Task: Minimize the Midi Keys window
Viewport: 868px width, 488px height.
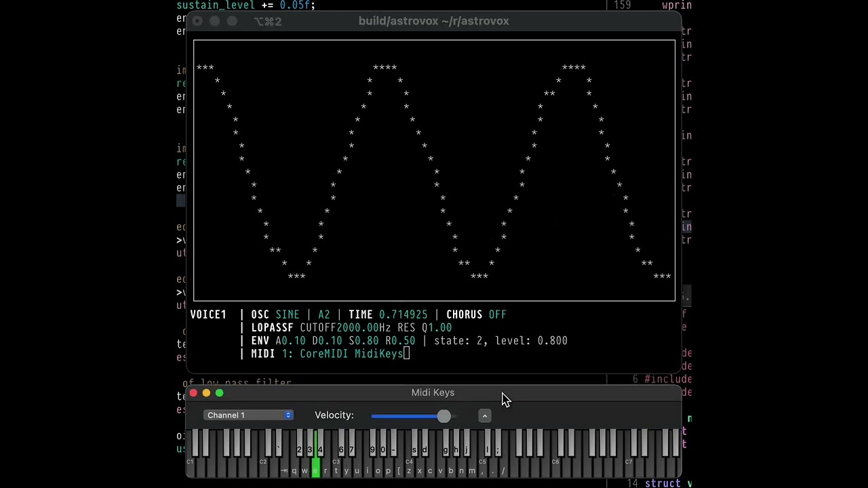Action: 206,393
